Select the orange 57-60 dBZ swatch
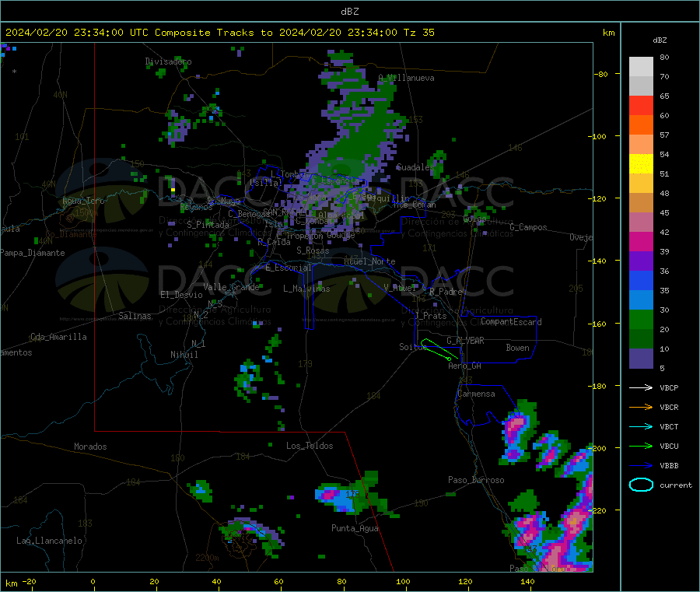This screenshot has height=592, width=700. (641, 125)
